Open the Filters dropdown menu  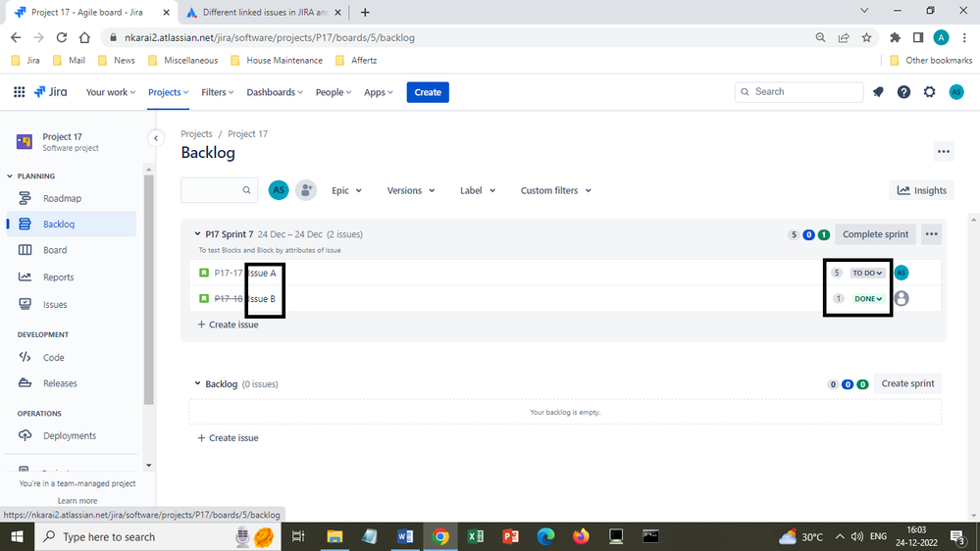[x=217, y=92]
